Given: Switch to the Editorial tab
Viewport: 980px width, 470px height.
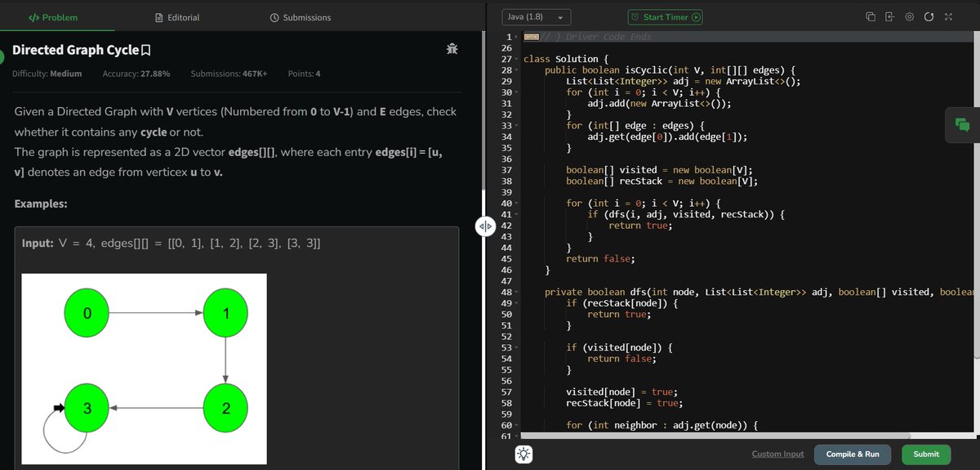Looking at the screenshot, I should 177,17.
